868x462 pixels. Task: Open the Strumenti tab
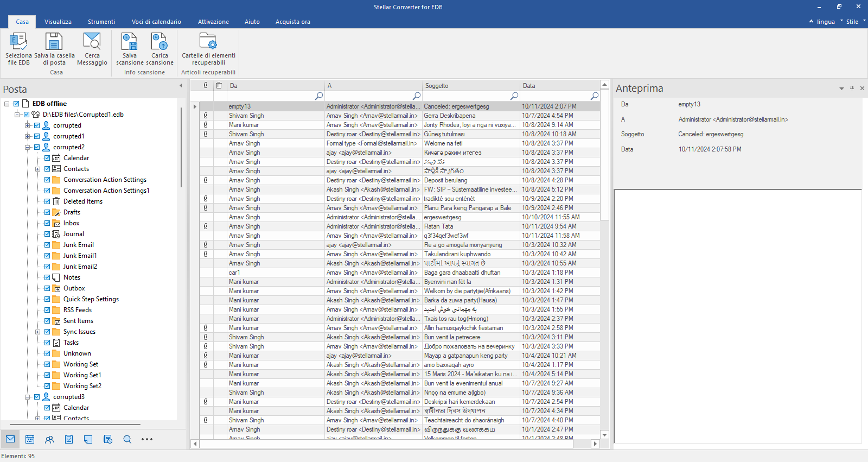pyautogui.click(x=101, y=22)
